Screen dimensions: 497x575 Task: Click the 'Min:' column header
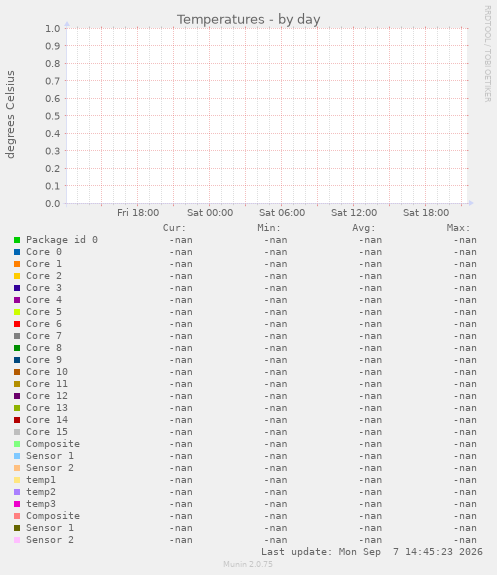pyautogui.click(x=269, y=228)
